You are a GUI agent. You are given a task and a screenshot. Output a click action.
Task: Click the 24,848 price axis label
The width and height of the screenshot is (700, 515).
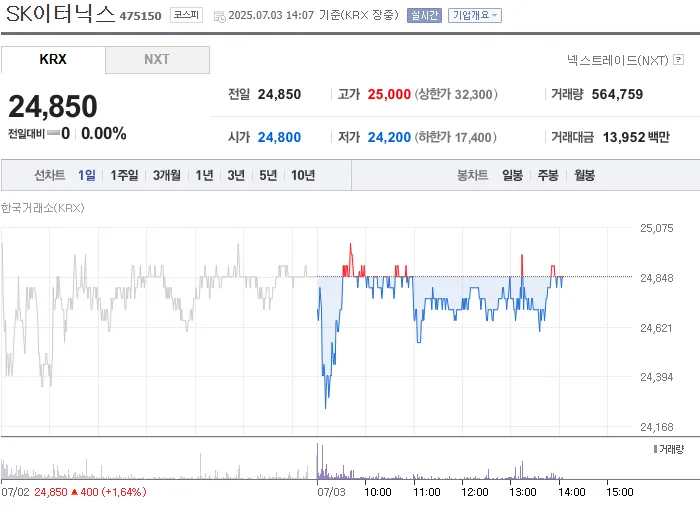coord(656,278)
